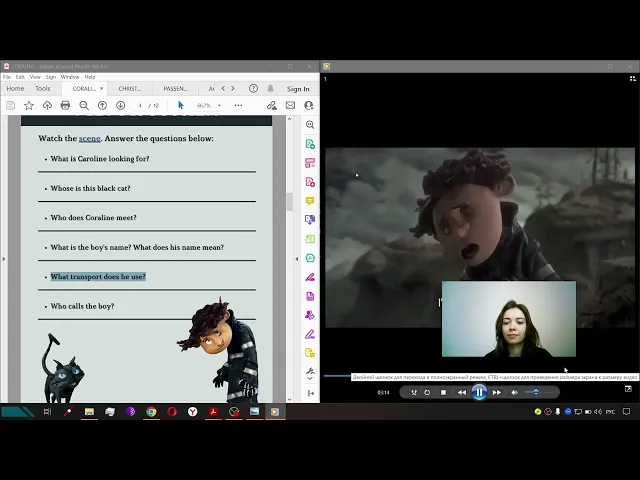Image resolution: width=640 pixels, height=480 pixels.
Task: Open the Protect purple document tool icon
Action: tap(310, 296)
